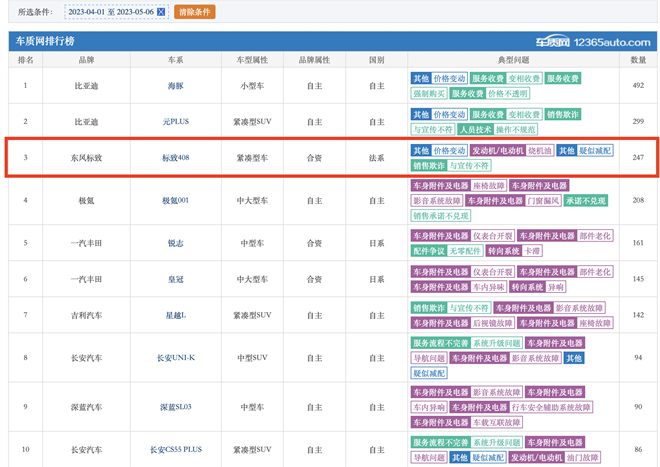Click the 油门故障 tag in 长安CS55 PLUS row
This screenshot has height=467, width=660.
(x=583, y=457)
